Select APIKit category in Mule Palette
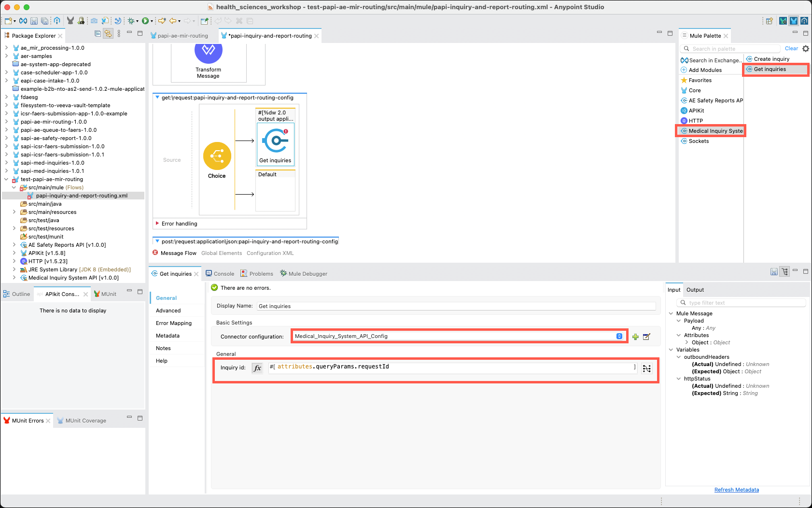This screenshot has width=812, height=508. pos(692,111)
